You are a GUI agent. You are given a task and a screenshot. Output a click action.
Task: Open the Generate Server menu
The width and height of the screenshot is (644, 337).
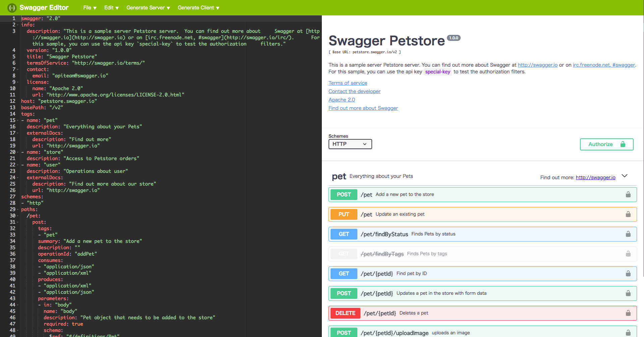click(148, 8)
